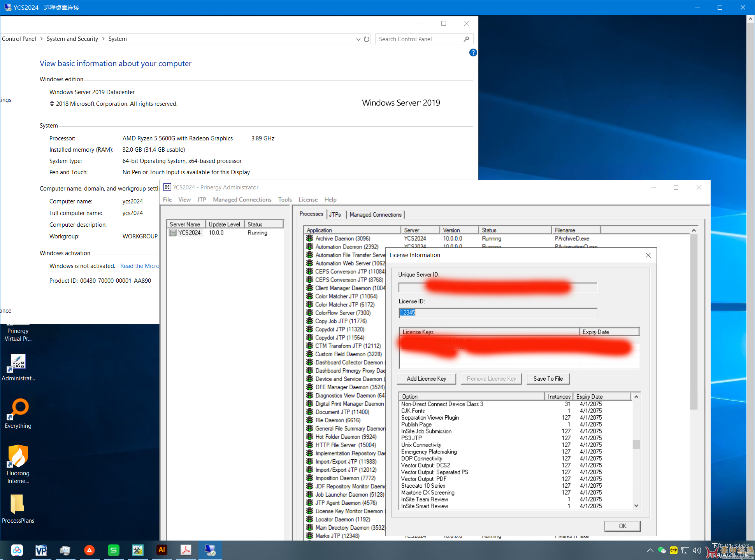This screenshot has width=755, height=560.
Task: Open the Help menu in Prinergy Administrator
Action: [330, 199]
